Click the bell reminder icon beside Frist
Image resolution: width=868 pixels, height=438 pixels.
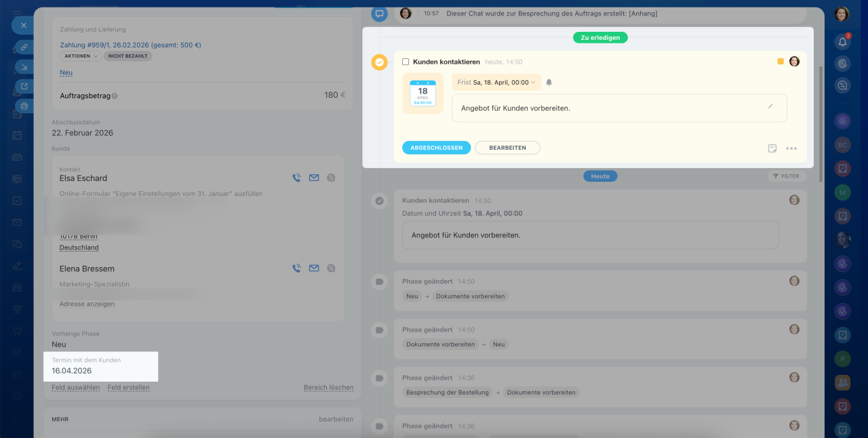(x=549, y=83)
